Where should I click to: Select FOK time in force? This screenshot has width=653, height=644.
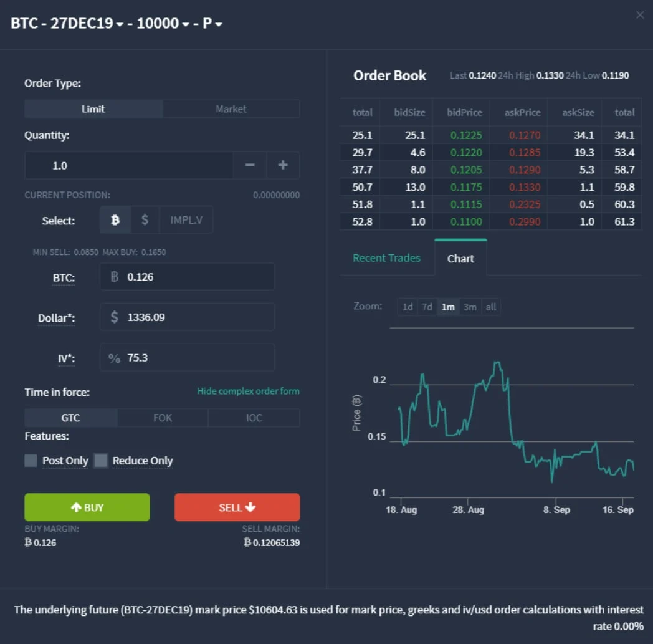pos(163,418)
